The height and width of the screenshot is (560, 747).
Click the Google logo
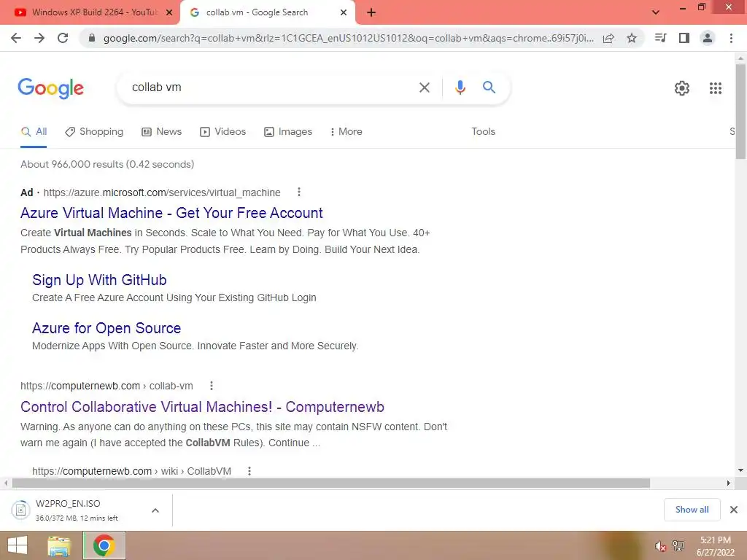pyautogui.click(x=51, y=88)
